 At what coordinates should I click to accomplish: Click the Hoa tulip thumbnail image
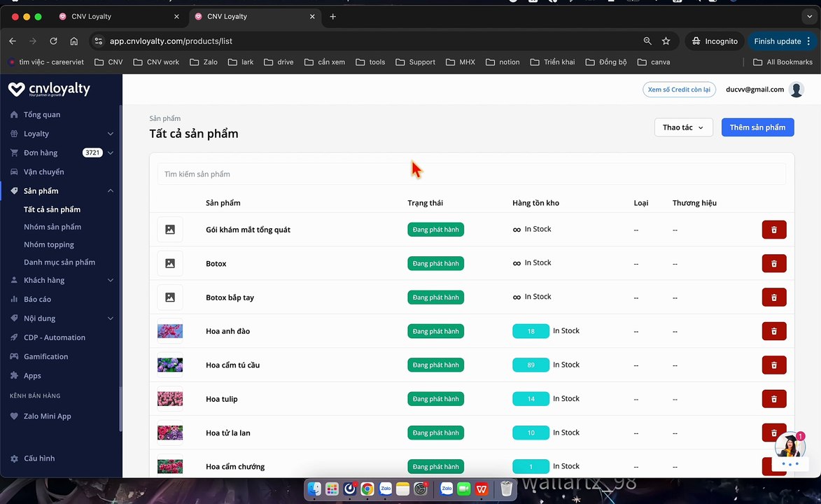[170, 399]
